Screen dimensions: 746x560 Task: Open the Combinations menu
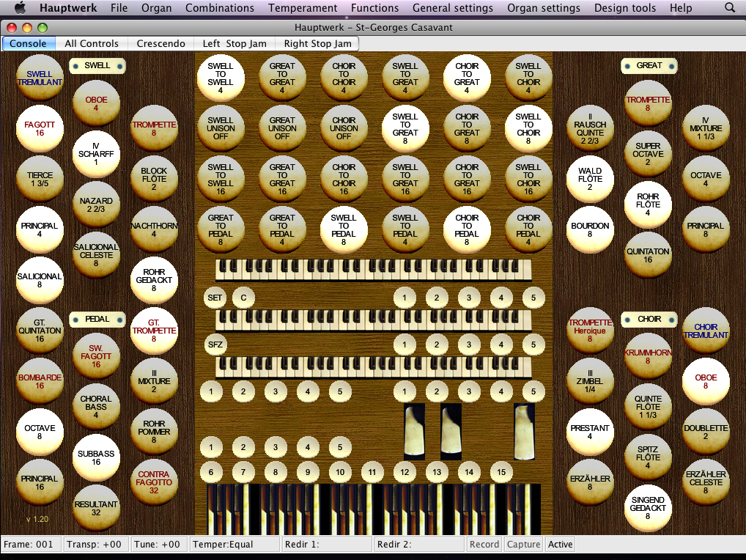[220, 7]
